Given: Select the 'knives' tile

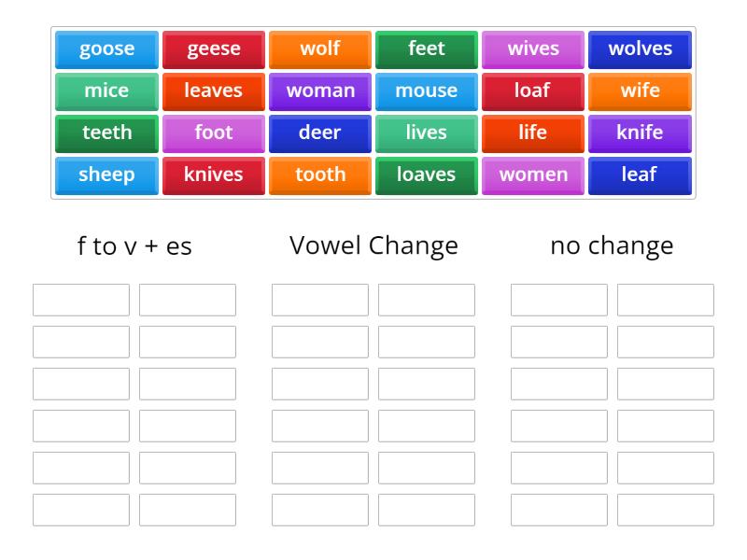Looking at the screenshot, I should pyautogui.click(x=213, y=175).
